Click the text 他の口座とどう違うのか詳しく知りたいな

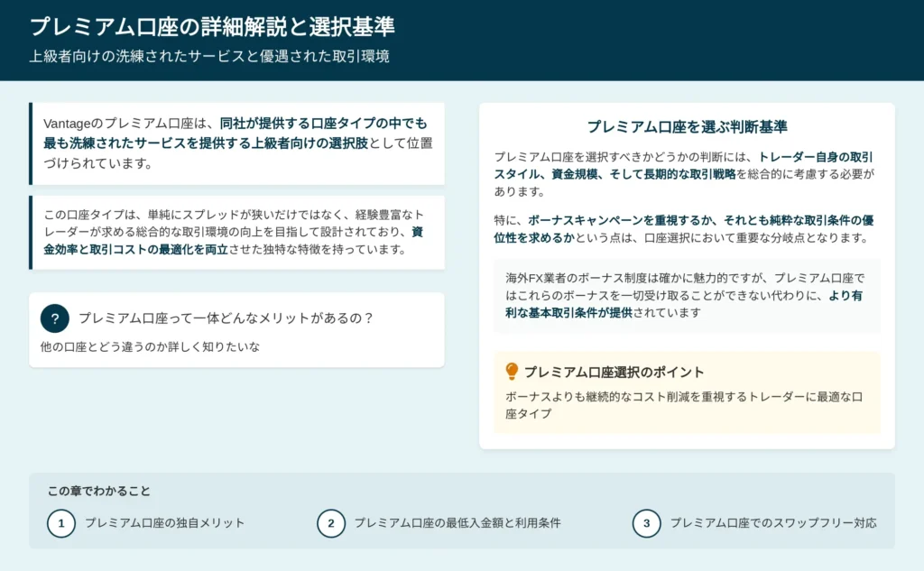click(151, 347)
